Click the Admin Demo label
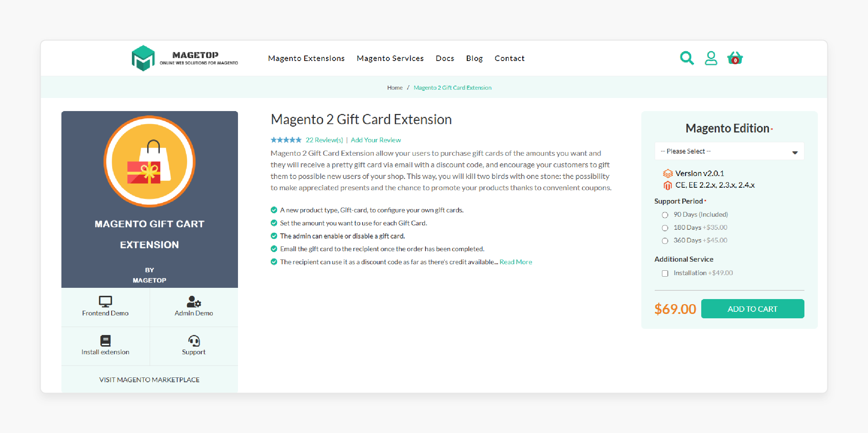 194,313
